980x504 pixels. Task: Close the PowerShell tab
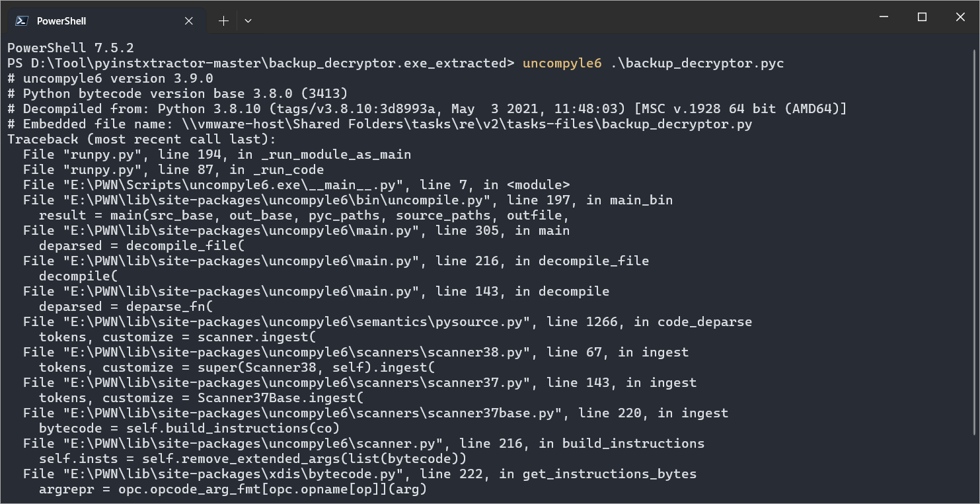click(189, 21)
